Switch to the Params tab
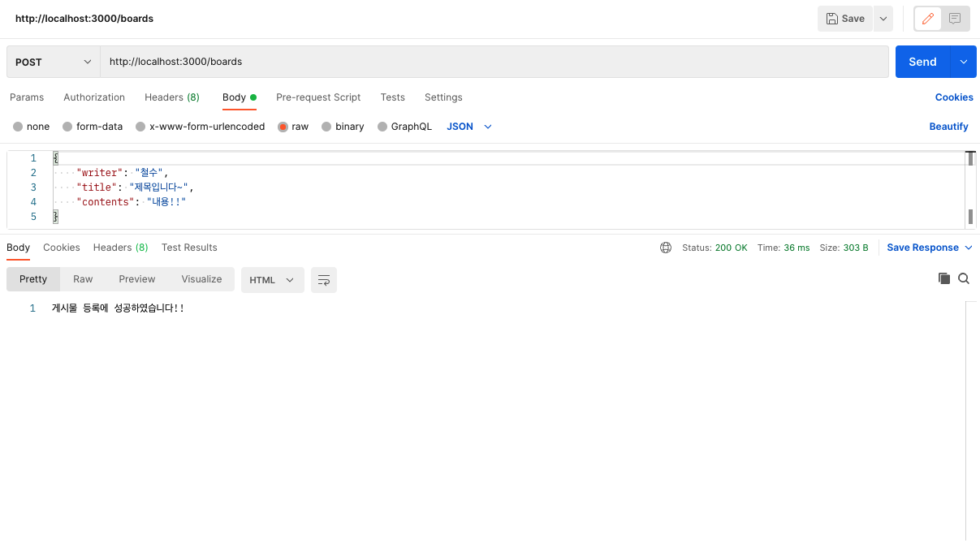 click(x=27, y=97)
